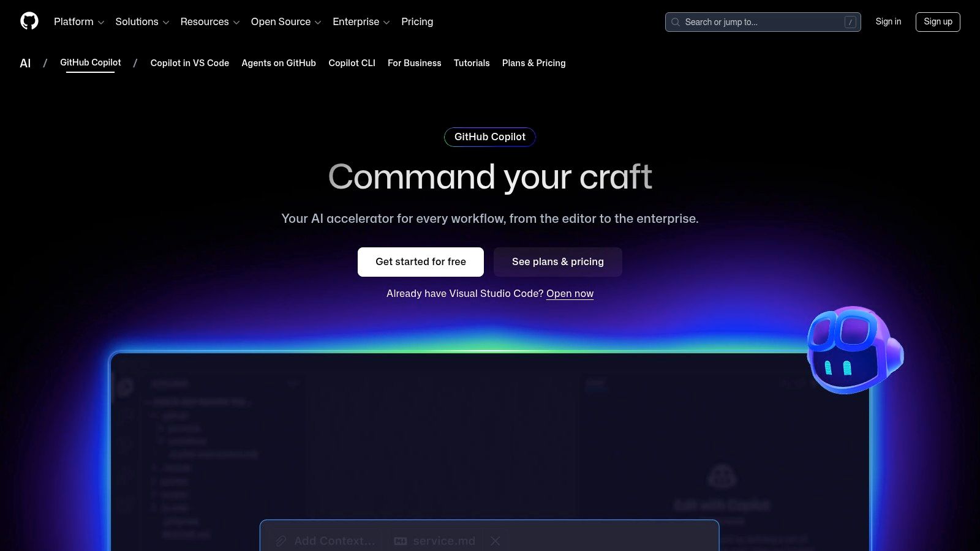Expand the Enterprise menu
This screenshot has width=980, height=551.
361,22
